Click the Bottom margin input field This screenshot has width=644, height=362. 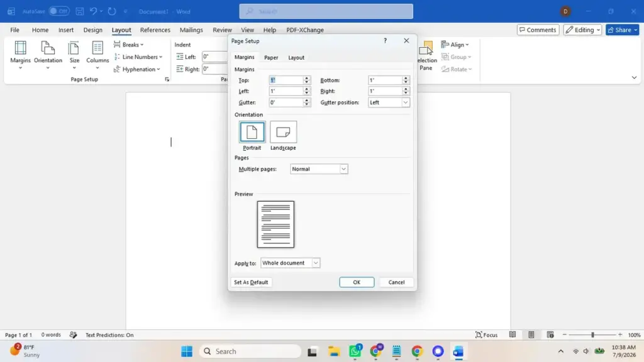386,80
